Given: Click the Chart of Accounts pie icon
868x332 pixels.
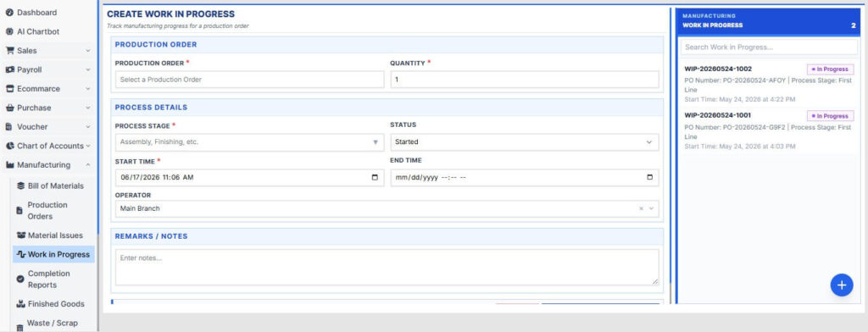Looking at the screenshot, I should tap(9, 146).
